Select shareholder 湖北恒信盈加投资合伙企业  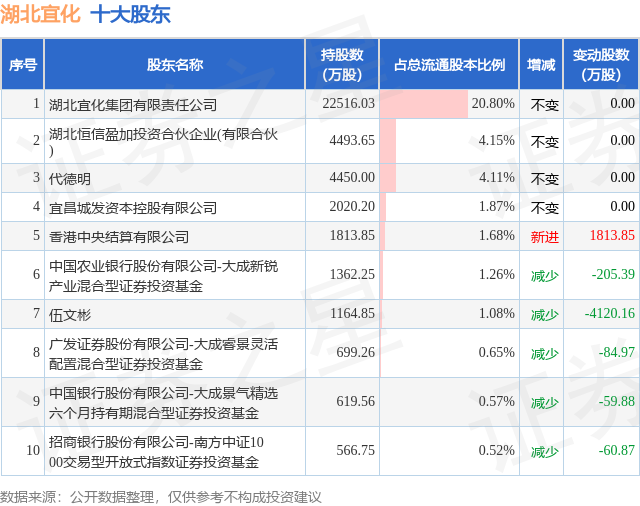click(163, 142)
